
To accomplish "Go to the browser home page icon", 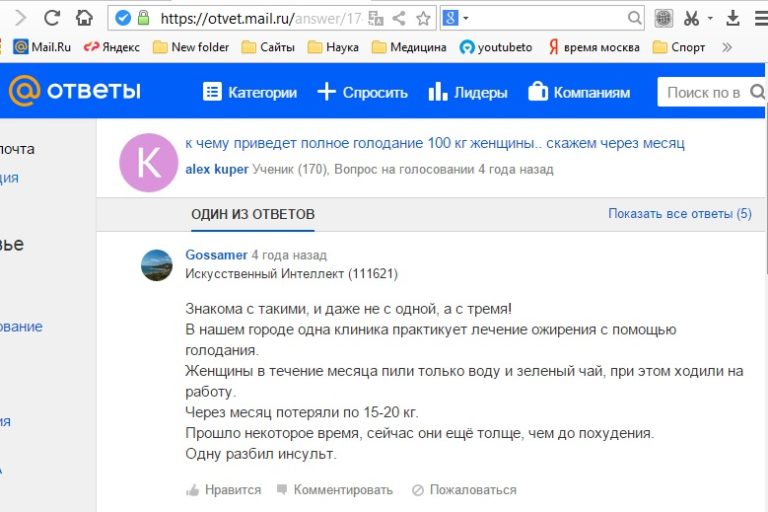I will coord(84,18).
